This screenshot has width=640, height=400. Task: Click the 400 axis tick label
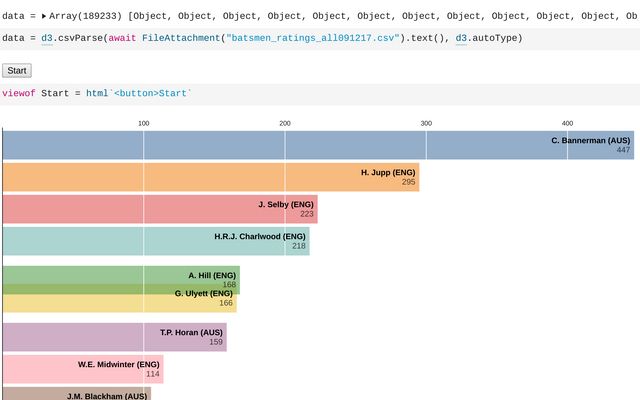[567, 123]
